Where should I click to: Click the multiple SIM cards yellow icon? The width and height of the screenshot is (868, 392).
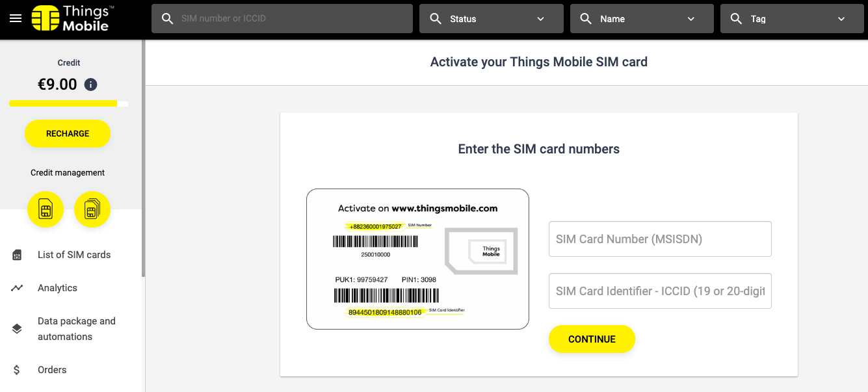click(92, 209)
